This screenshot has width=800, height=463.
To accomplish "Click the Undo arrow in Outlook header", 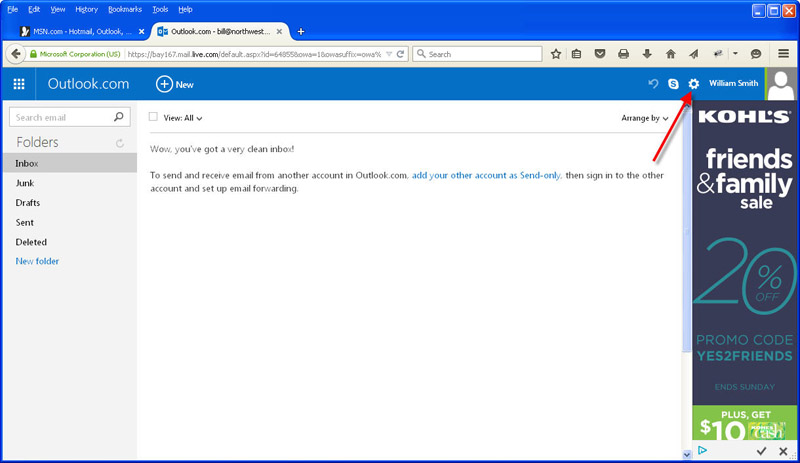I will [x=653, y=84].
